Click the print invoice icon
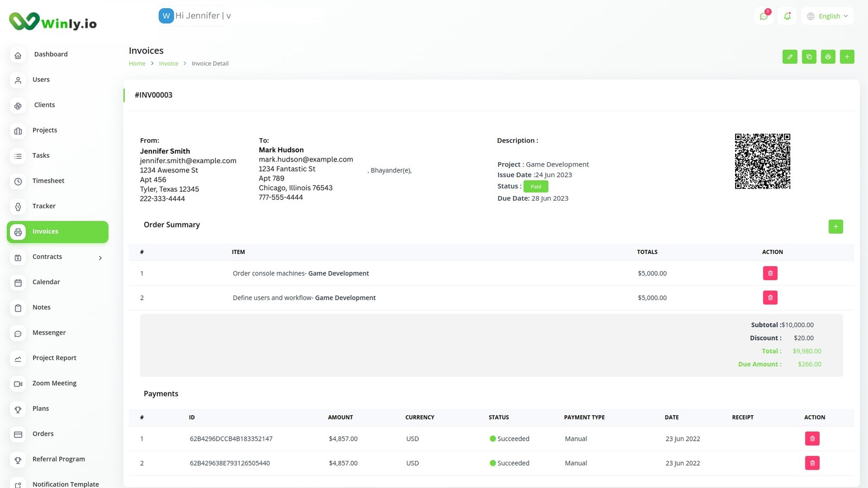 [828, 57]
